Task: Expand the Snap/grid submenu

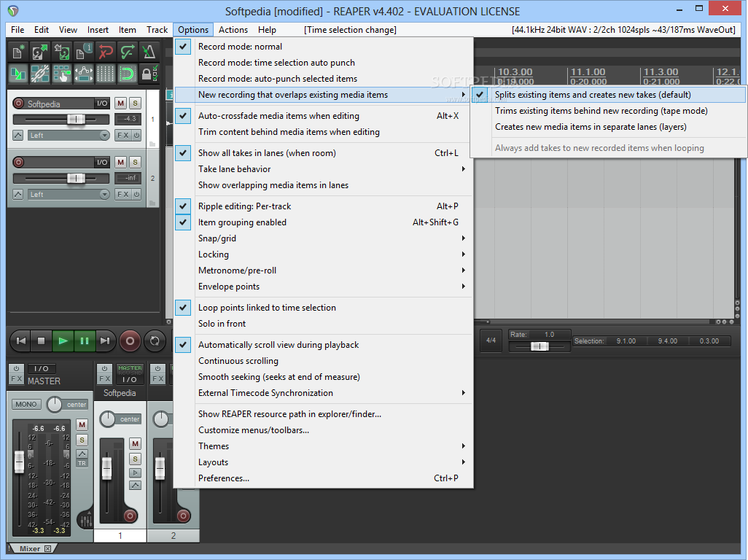Action: coord(324,238)
